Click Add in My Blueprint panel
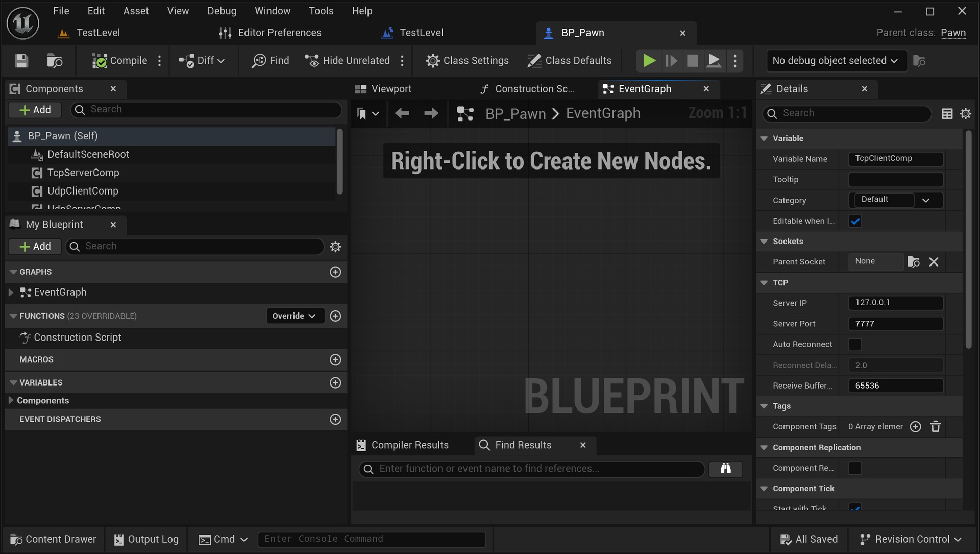Image resolution: width=980 pixels, height=554 pixels. [x=35, y=247]
